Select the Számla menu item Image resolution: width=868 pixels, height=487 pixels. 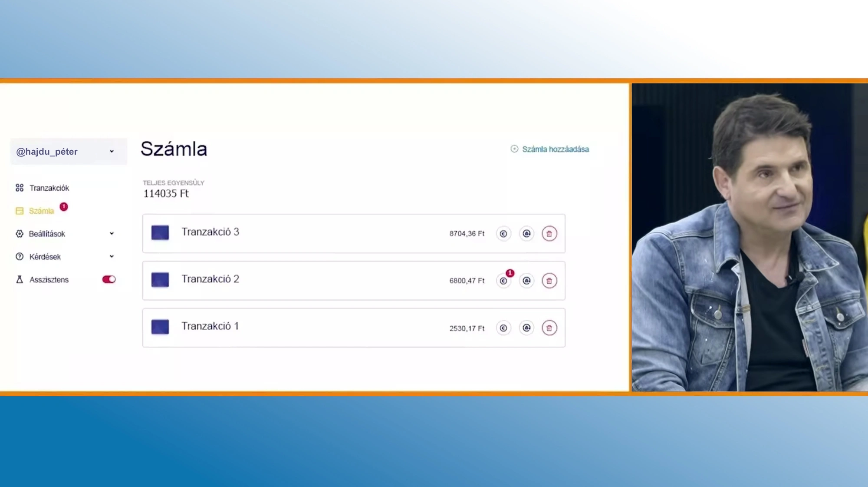pos(41,211)
